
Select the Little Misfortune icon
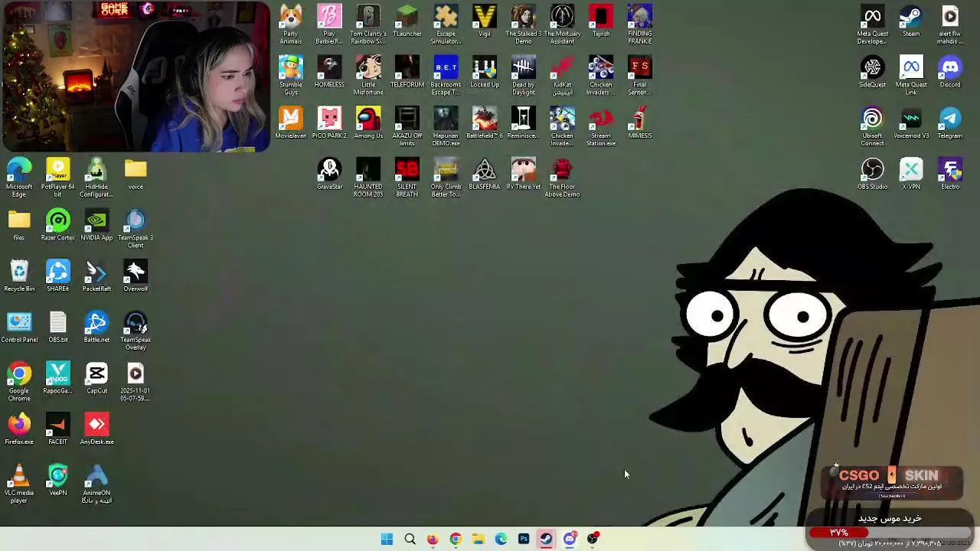tap(368, 76)
